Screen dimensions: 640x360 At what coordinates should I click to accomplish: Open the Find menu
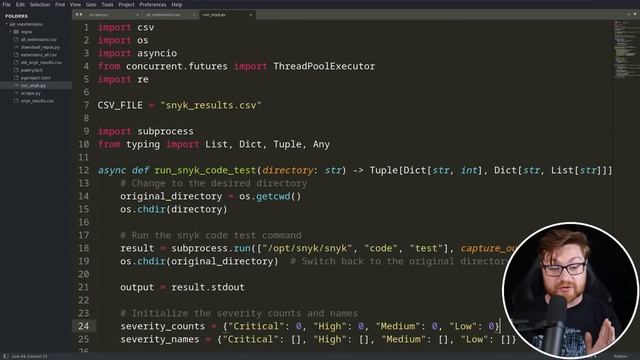click(x=60, y=4)
